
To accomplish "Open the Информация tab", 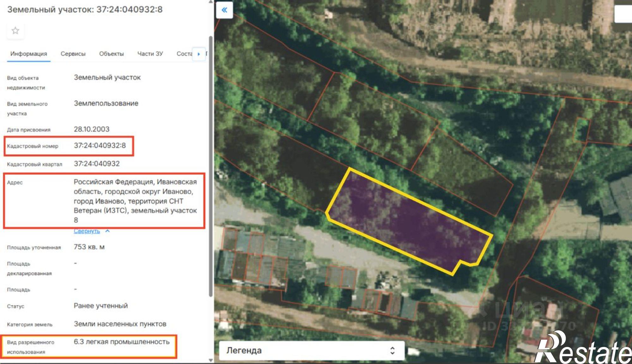I will point(29,54).
